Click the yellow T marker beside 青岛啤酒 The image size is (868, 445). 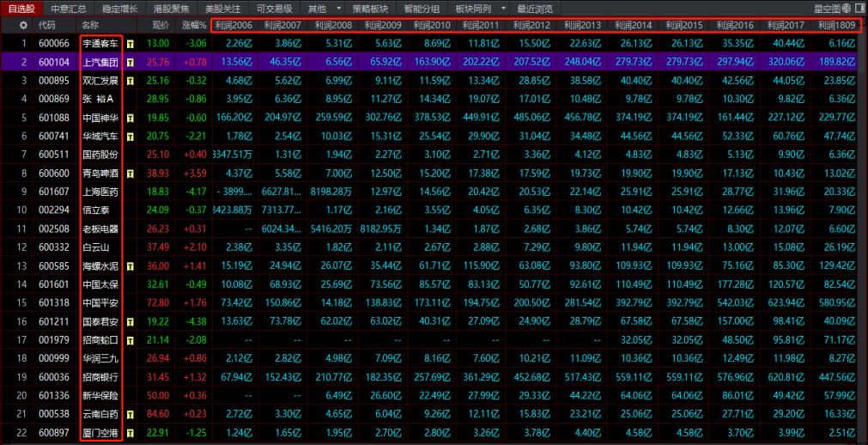(x=131, y=174)
